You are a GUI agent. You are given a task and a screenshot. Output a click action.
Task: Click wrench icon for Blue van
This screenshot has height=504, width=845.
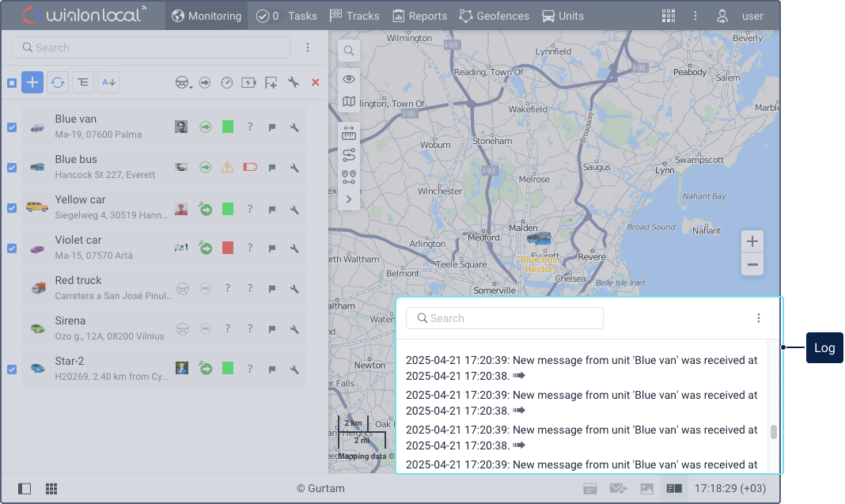pyautogui.click(x=294, y=127)
